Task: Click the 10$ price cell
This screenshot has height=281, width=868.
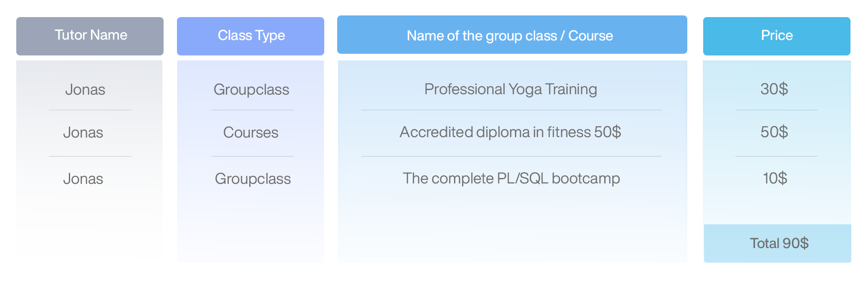Action: [775, 178]
